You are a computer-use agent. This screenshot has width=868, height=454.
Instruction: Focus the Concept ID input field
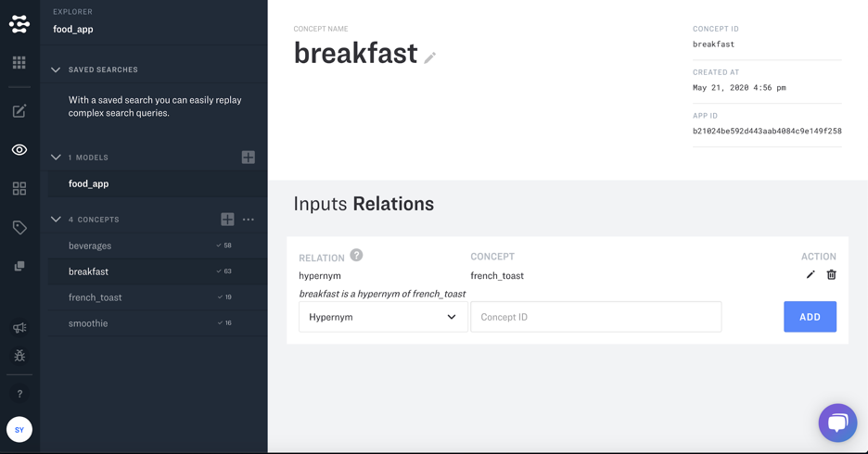pyautogui.click(x=595, y=317)
